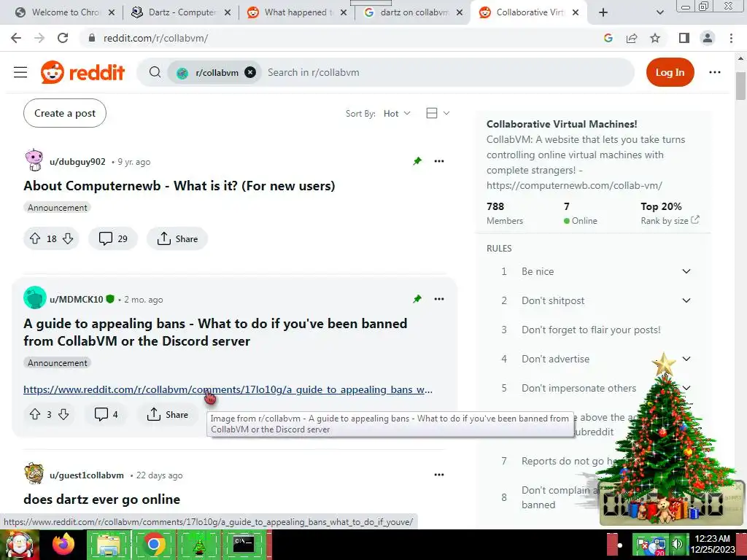Open options for dubguy902's post

(x=439, y=161)
